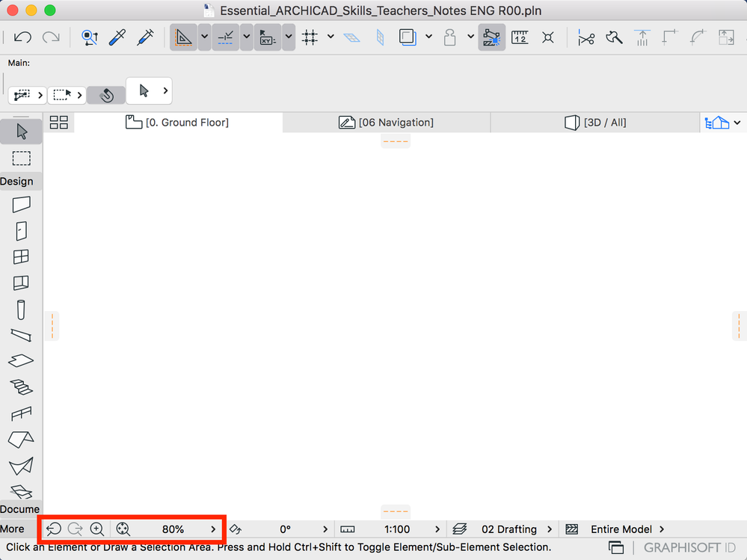Expand Arrow tool options chevron

click(165, 90)
